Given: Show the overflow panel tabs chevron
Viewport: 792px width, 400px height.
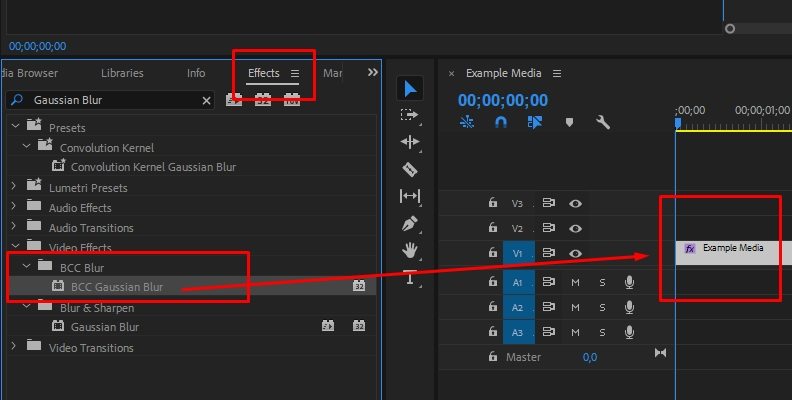Looking at the screenshot, I should coord(373,72).
